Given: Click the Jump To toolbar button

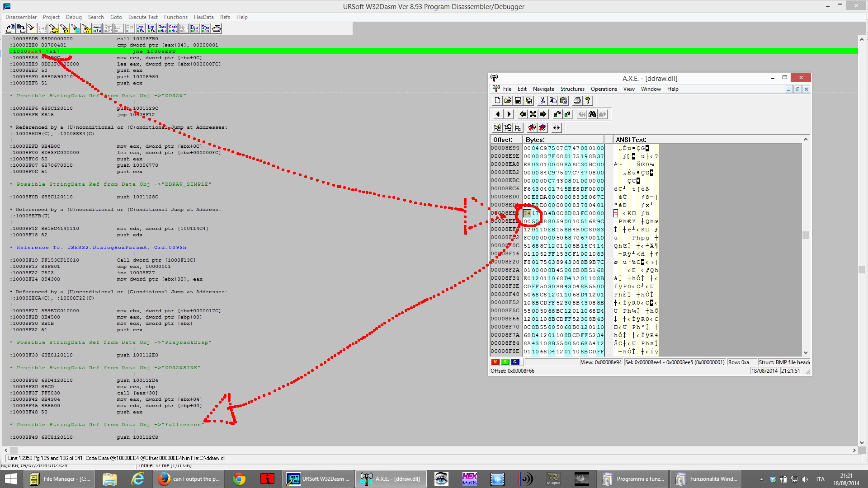Looking at the screenshot, I should 97,28.
